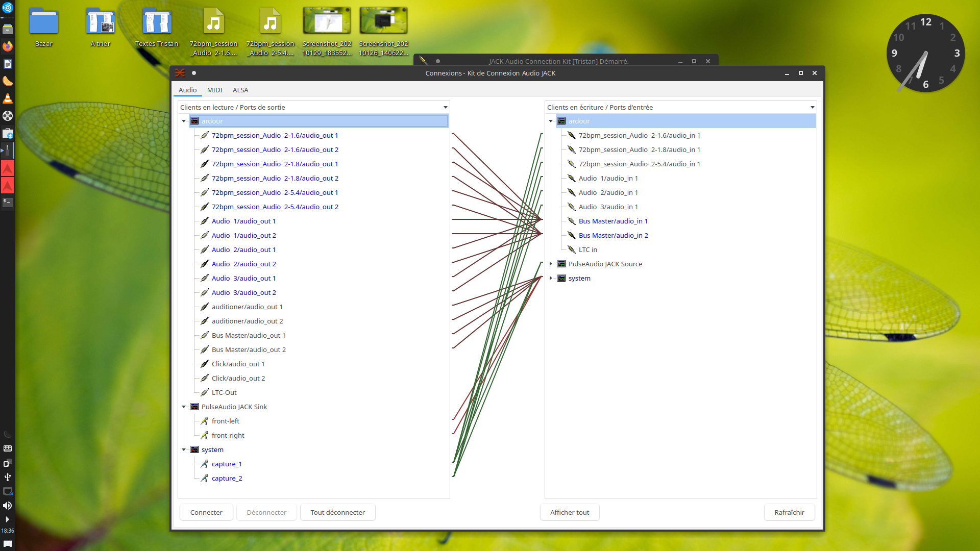This screenshot has width=980, height=551.
Task: Click the PulseAudio JACK Sink client icon
Action: (x=194, y=407)
